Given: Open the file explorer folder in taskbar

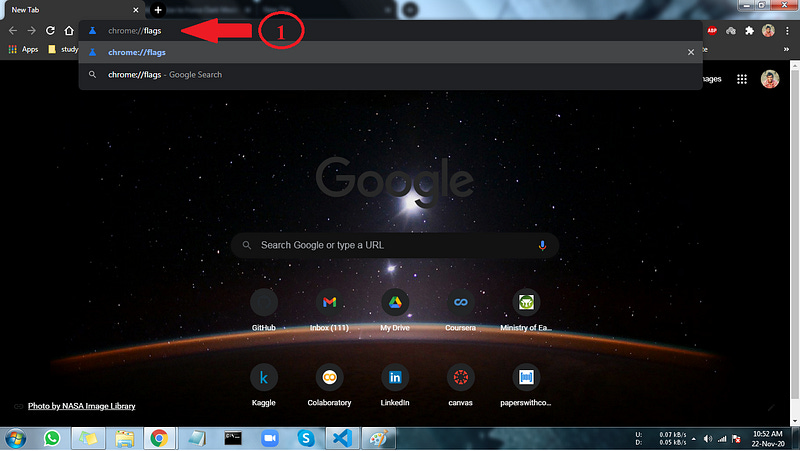Looking at the screenshot, I should (124, 439).
